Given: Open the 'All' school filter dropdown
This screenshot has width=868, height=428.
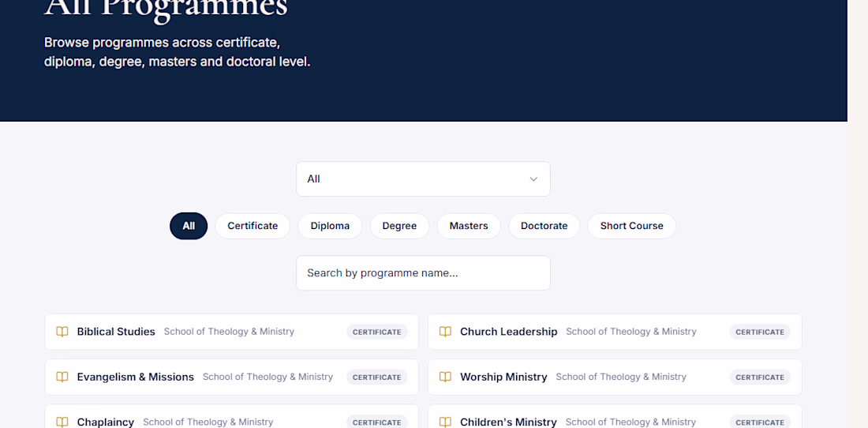Looking at the screenshot, I should pyautogui.click(x=423, y=178).
